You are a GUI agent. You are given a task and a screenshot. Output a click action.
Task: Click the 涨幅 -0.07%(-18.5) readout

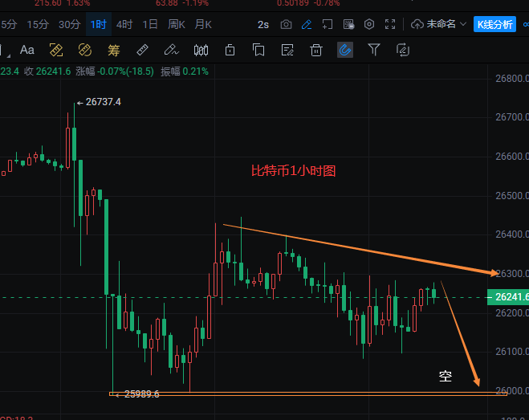[x=115, y=71]
